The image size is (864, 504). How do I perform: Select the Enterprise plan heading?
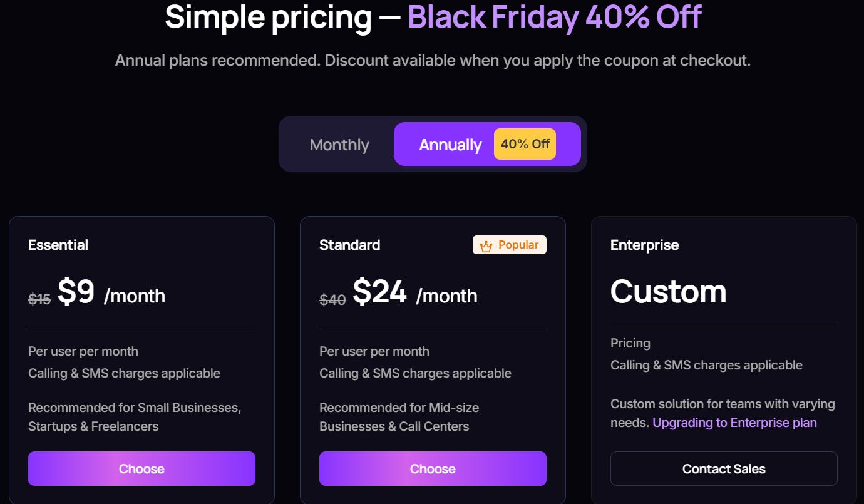click(644, 245)
